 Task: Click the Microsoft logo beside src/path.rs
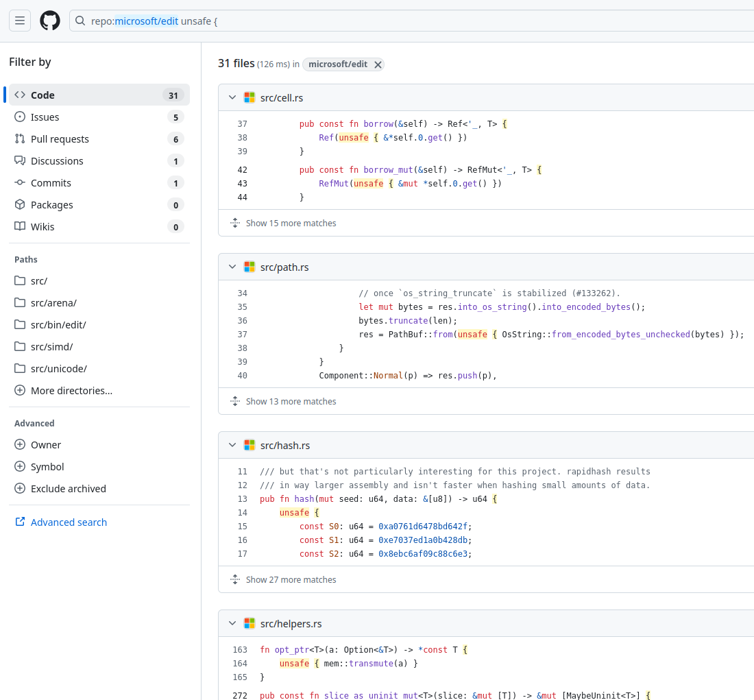point(250,267)
